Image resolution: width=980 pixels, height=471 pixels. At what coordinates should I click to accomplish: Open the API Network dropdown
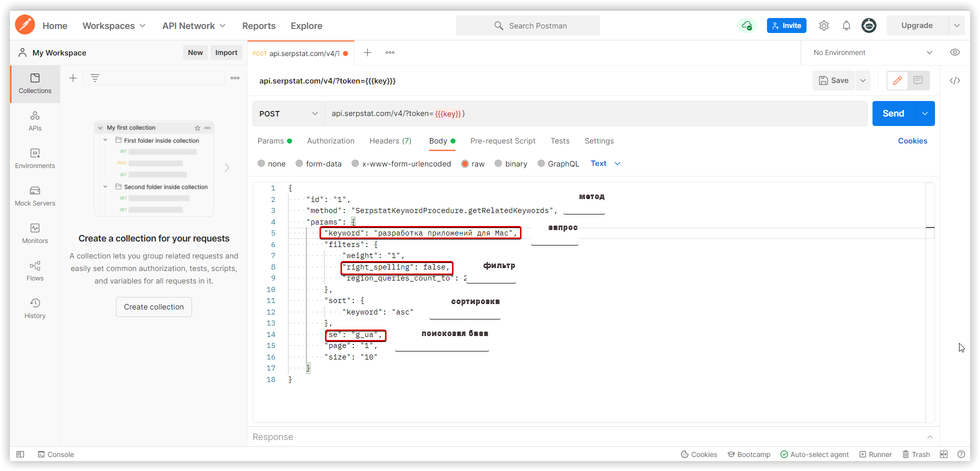[194, 25]
